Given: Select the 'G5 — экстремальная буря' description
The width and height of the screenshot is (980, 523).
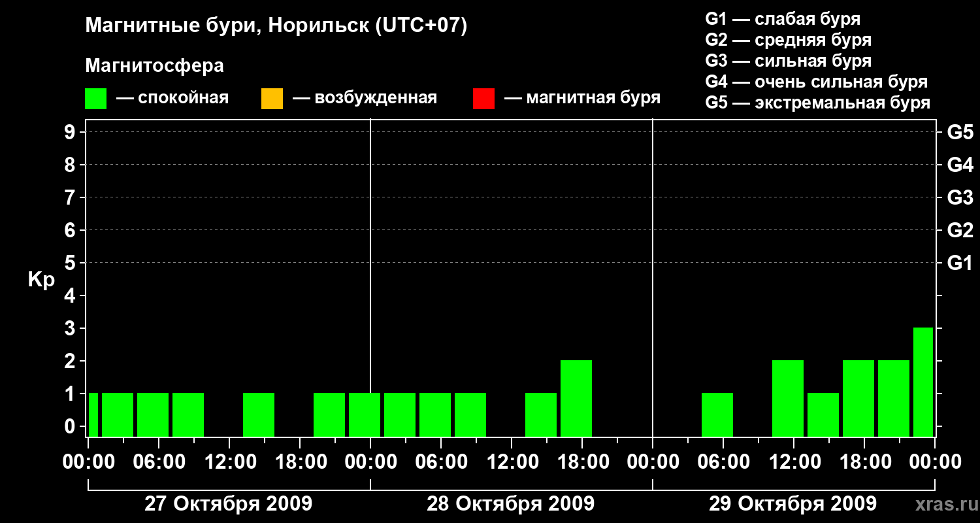Looking at the screenshot, I should pos(818,103).
